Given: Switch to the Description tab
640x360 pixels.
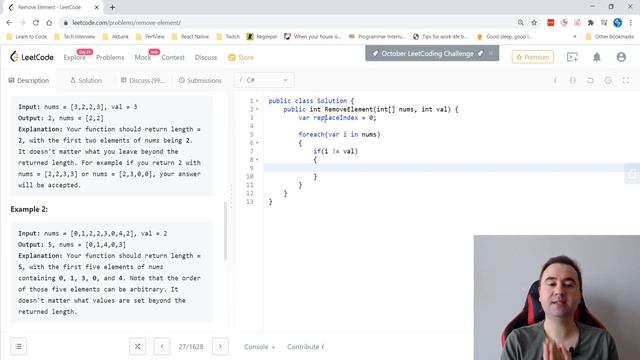Looking at the screenshot, I should tap(29, 80).
